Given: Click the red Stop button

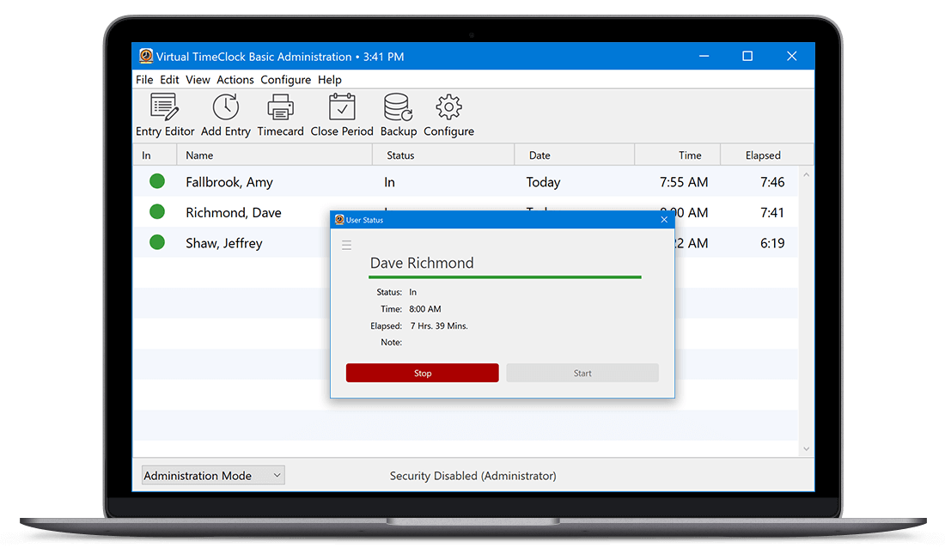Looking at the screenshot, I should click(x=423, y=373).
